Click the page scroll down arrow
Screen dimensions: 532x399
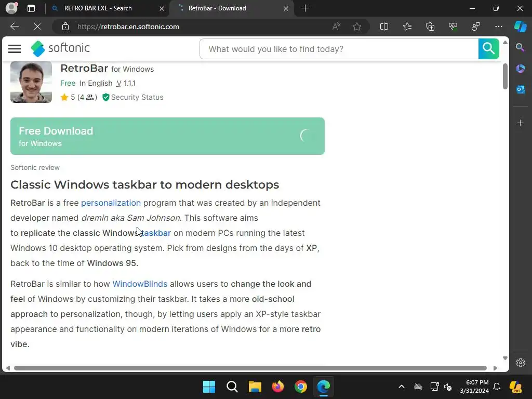click(x=505, y=358)
